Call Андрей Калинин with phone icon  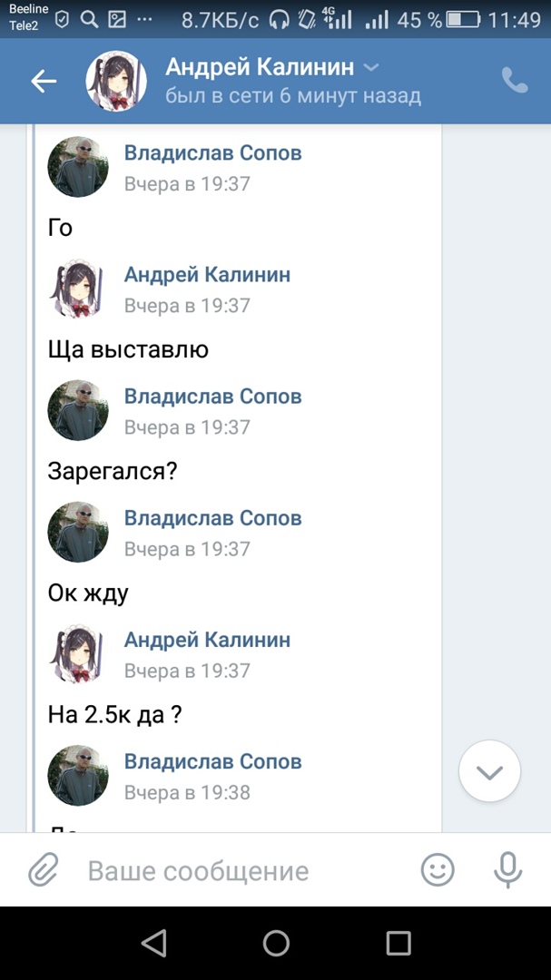pyautogui.click(x=515, y=81)
